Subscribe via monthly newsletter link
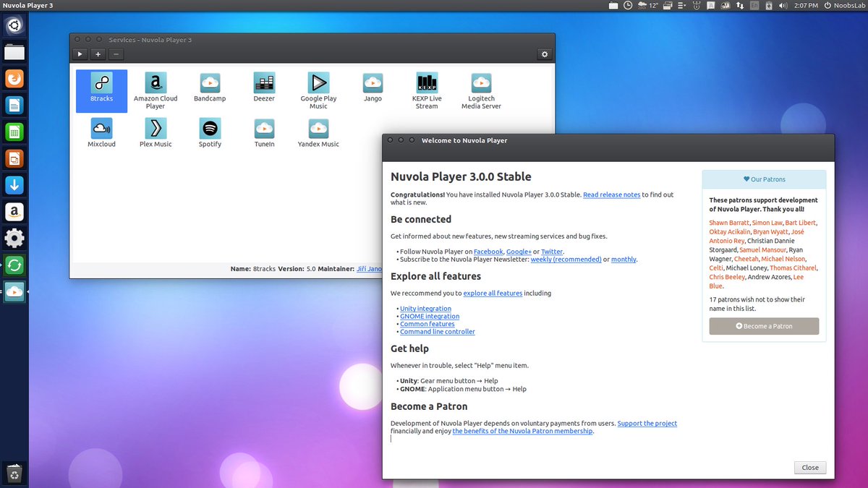This screenshot has height=488, width=868. click(624, 260)
